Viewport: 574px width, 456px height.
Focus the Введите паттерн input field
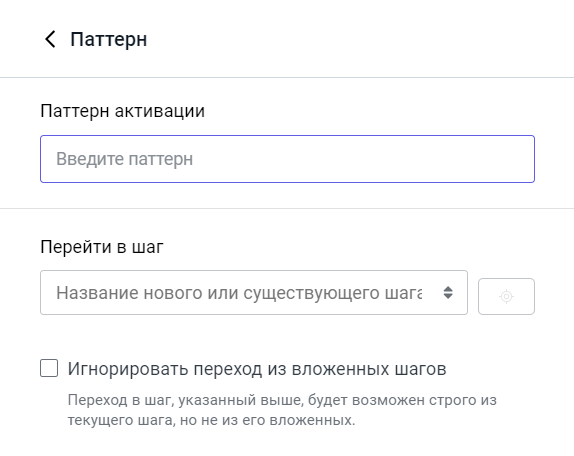pos(287,159)
